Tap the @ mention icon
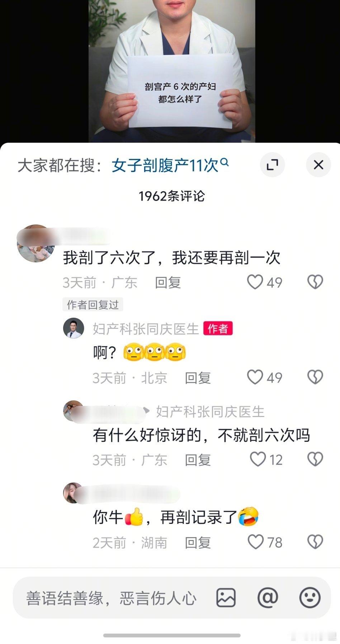 (x=268, y=598)
